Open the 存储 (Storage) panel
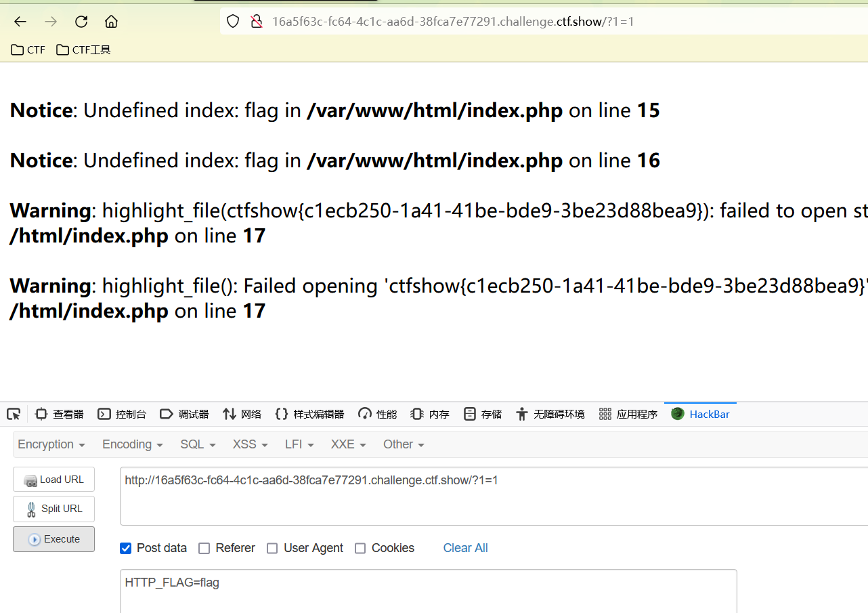Image resolution: width=868 pixels, height=613 pixels. coord(482,414)
